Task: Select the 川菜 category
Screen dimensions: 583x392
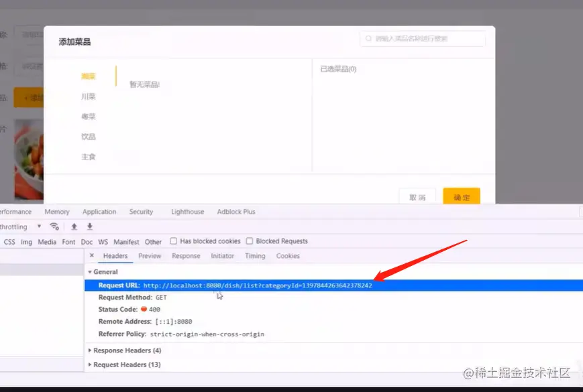Action: pyautogui.click(x=89, y=96)
